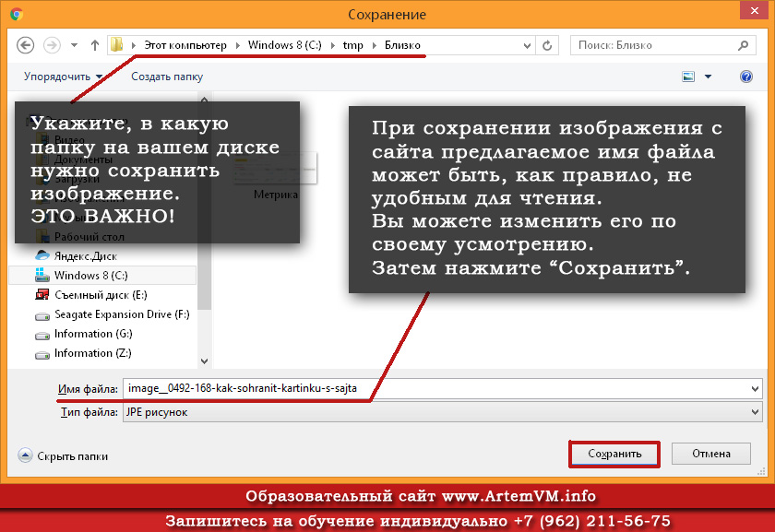Close the 'Сохранение' dialog
Viewport: 775px width, 532px height.
[755, 10]
